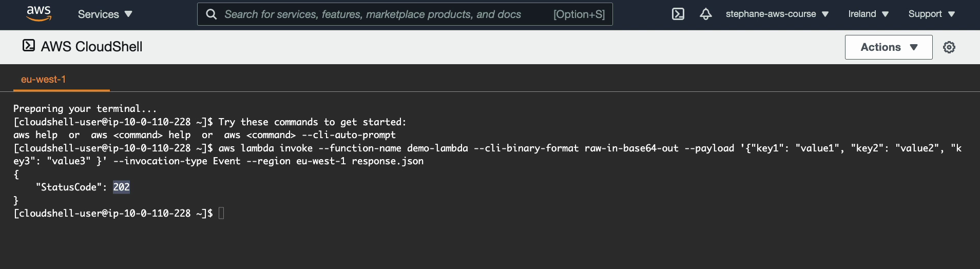Viewport: 980px width, 269px height.
Task: Open CloudShell settings gear icon
Action: pos(949,47)
